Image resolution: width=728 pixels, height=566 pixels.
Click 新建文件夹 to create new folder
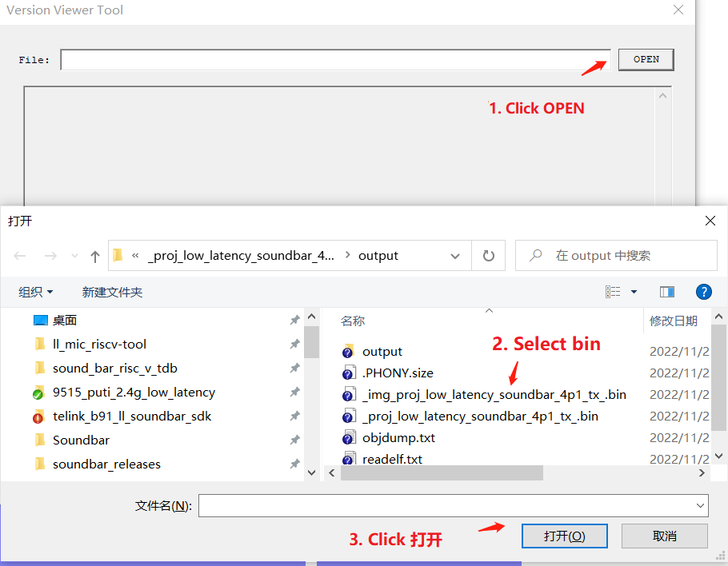click(112, 292)
